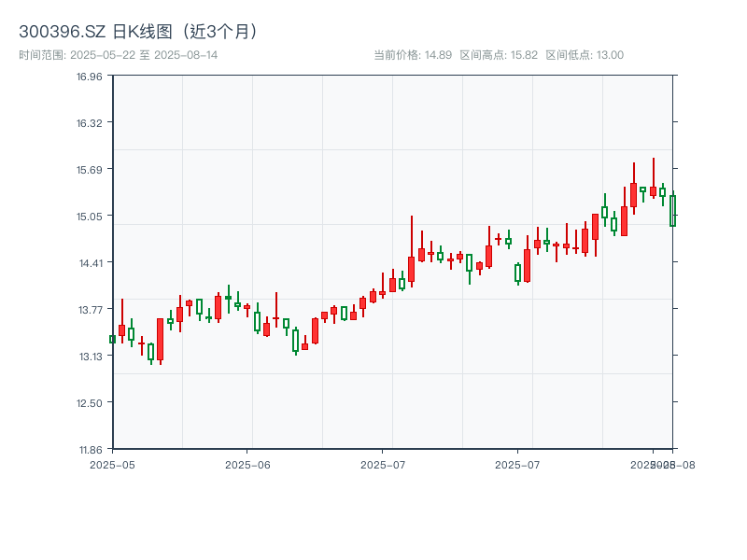This screenshot has width=747, height=560.
Task: Click the 12.50 y-axis tick label
Action: click(x=89, y=403)
